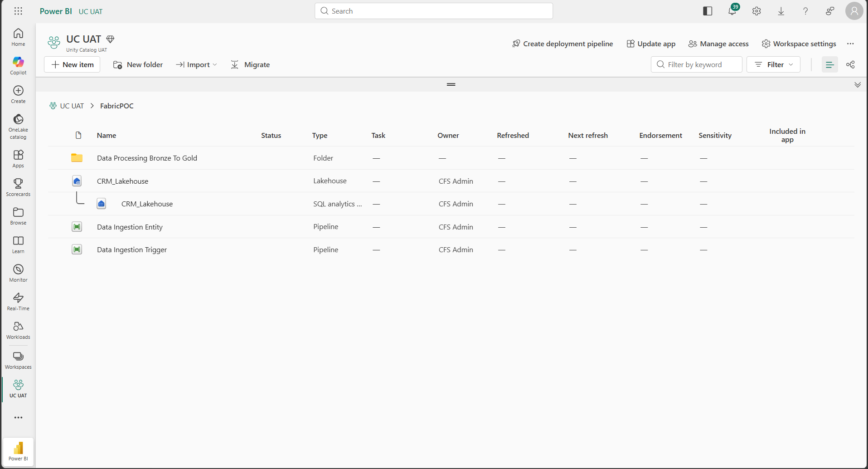Expand the collapsed task flow chevron

[858, 84]
